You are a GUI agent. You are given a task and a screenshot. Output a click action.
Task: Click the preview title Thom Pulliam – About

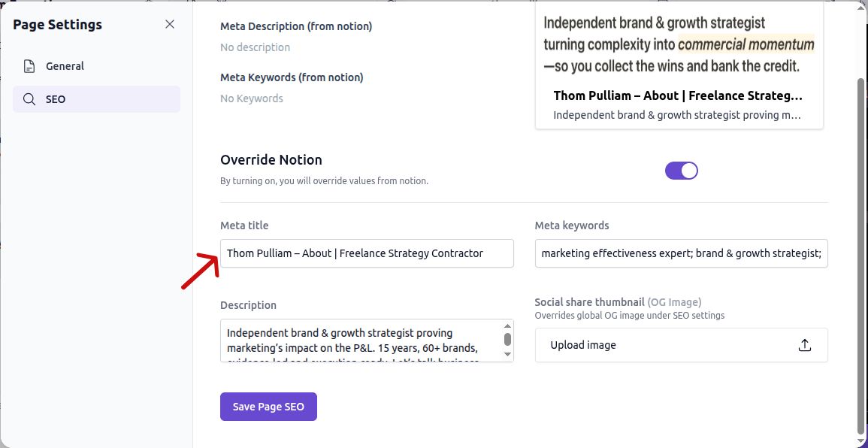pyautogui.click(x=678, y=95)
